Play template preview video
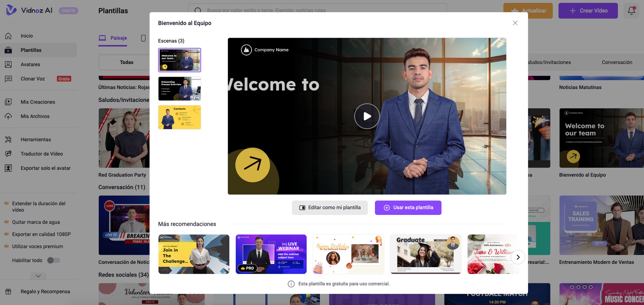The image size is (644, 305). coord(367,116)
